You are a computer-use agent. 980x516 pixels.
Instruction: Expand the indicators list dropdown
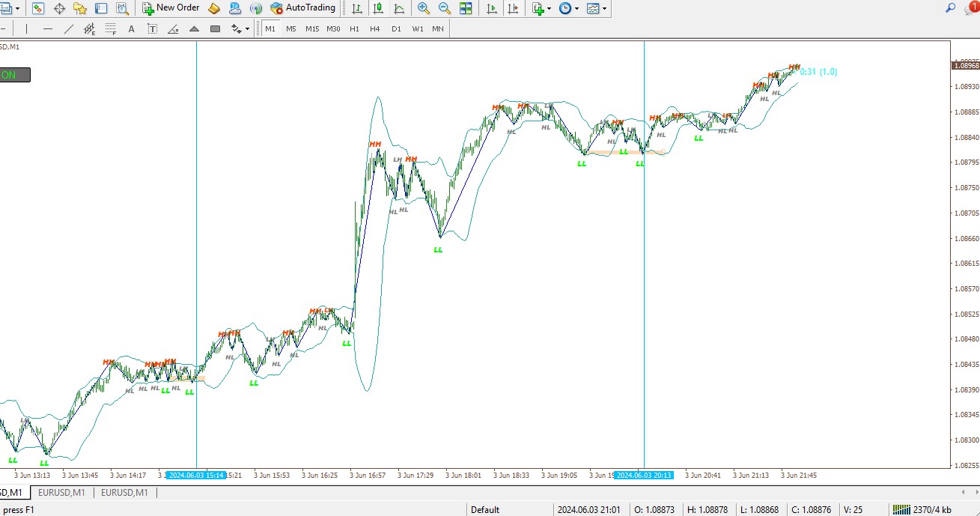541,8
